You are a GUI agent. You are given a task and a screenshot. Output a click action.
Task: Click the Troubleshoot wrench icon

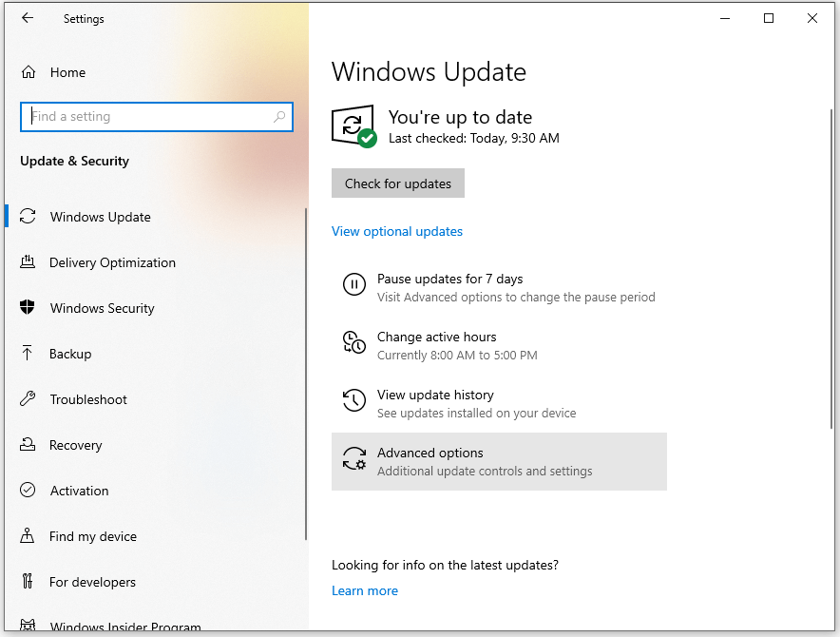coord(28,398)
